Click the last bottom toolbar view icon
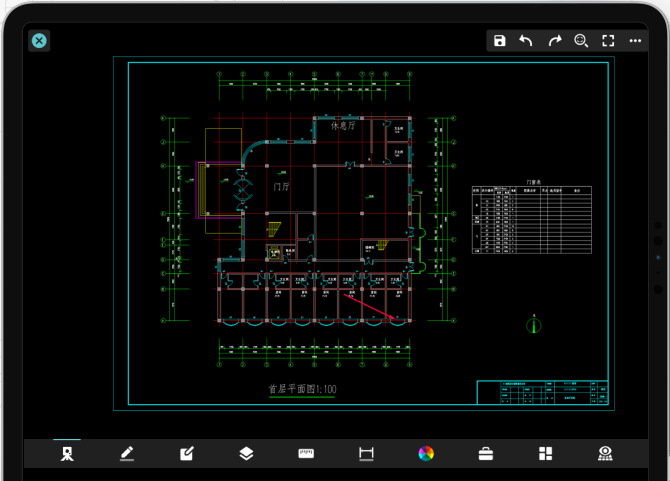 click(x=605, y=453)
